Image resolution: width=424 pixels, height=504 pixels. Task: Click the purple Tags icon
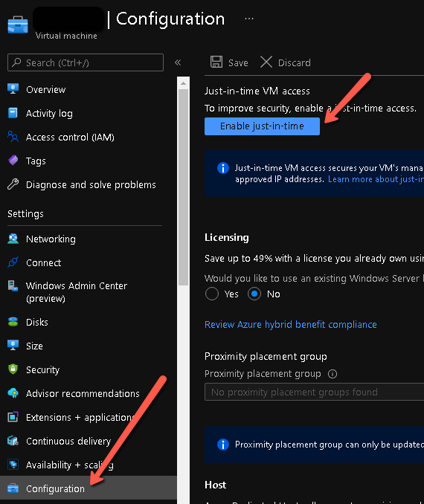click(13, 160)
